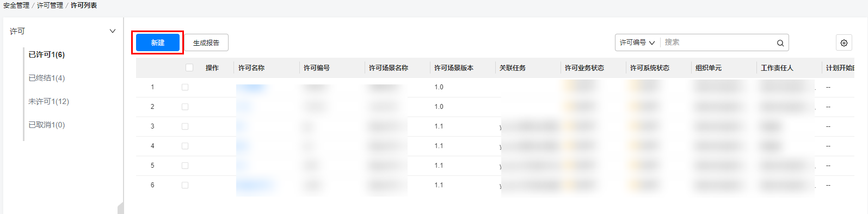Check the checkbox for row 1
868x214 pixels.
(185, 87)
